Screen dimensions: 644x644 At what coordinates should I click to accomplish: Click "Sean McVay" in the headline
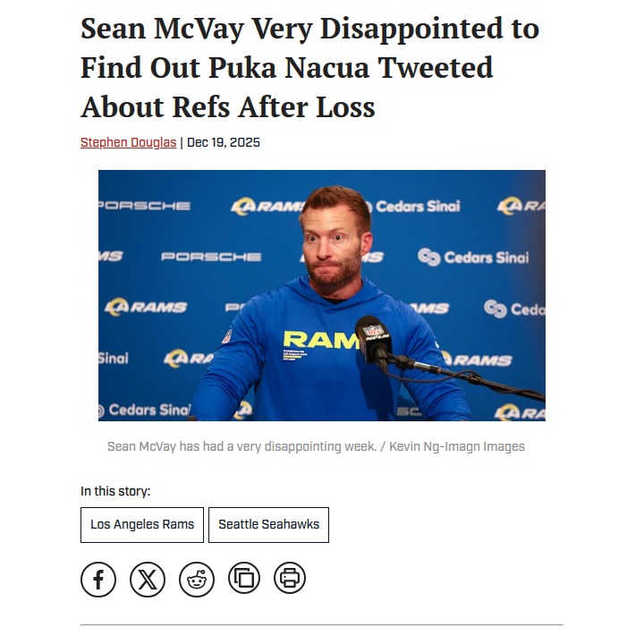[x=157, y=29]
